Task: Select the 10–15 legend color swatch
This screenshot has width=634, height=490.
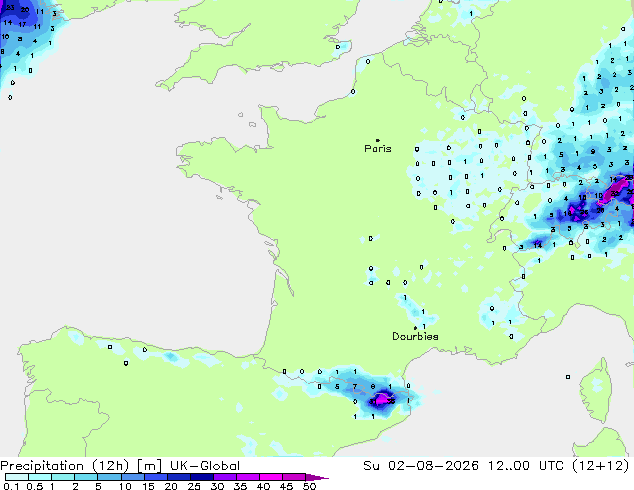Action: pos(132,477)
